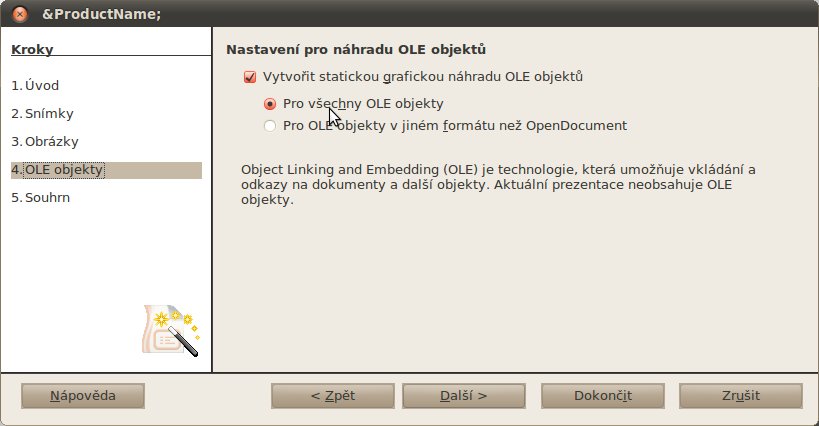
Task: Click the OLE technology description paragraph
Action: coord(498,185)
